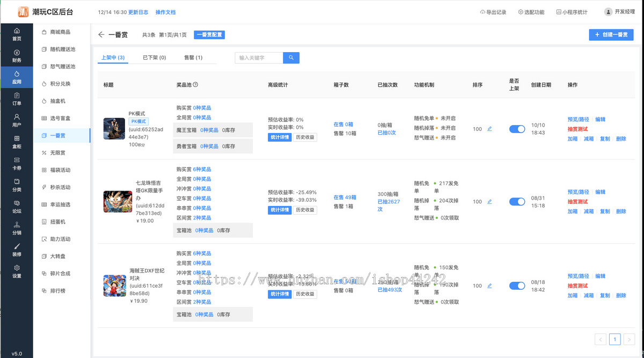The image size is (644, 358).
Task: Click the 创建一番赏 button
Action: [611, 34]
